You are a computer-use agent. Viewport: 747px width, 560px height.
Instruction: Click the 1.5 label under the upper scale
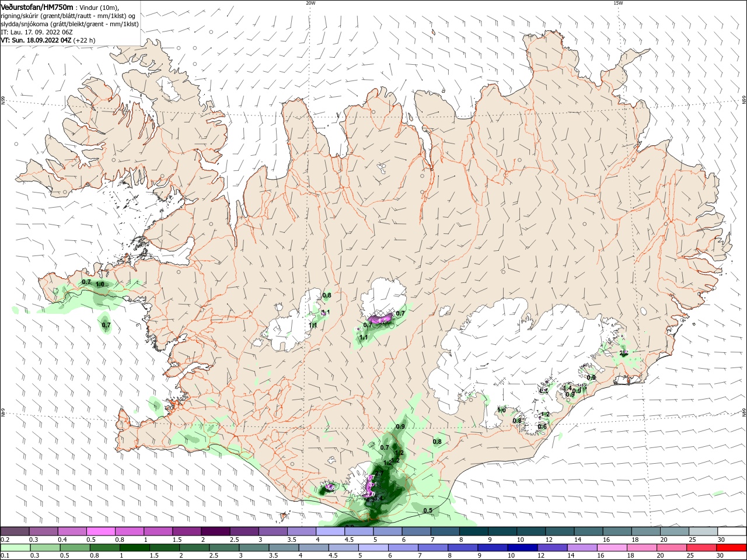tap(177, 540)
